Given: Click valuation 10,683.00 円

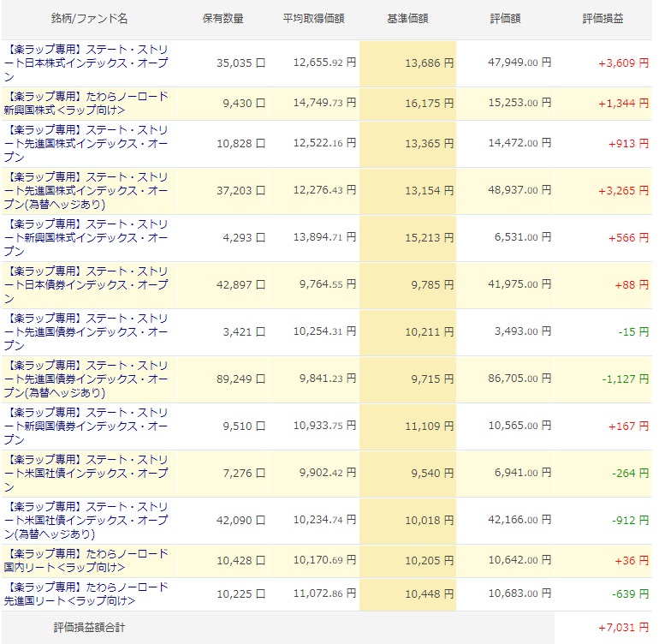Looking at the screenshot, I should (x=519, y=594).
